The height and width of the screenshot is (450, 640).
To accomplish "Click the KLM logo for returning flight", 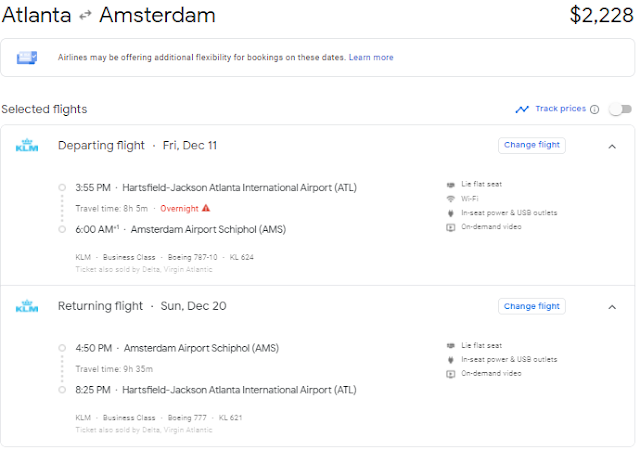I will pos(27,306).
